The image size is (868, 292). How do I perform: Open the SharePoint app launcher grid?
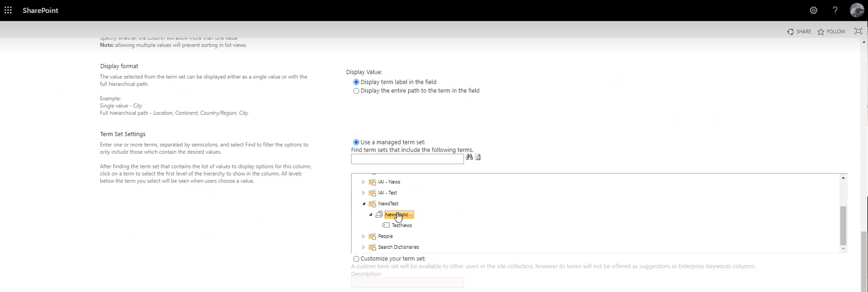tap(8, 10)
